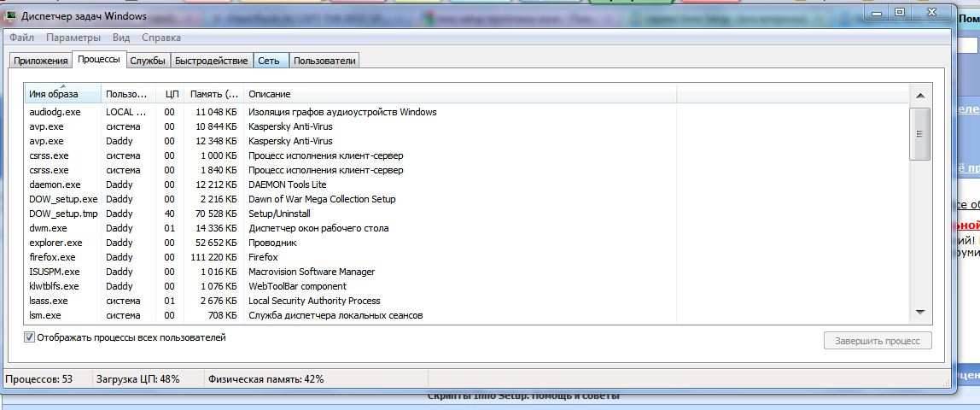Image resolution: width=980 pixels, height=410 pixels.
Task: Click the Task Manager title bar icon
Action: click(11, 16)
